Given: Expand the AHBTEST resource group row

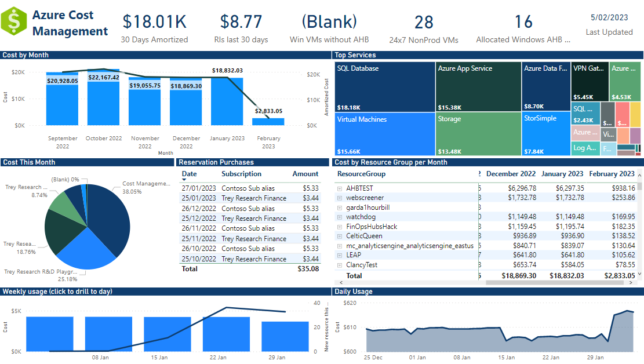Looking at the screenshot, I should 340,188.
